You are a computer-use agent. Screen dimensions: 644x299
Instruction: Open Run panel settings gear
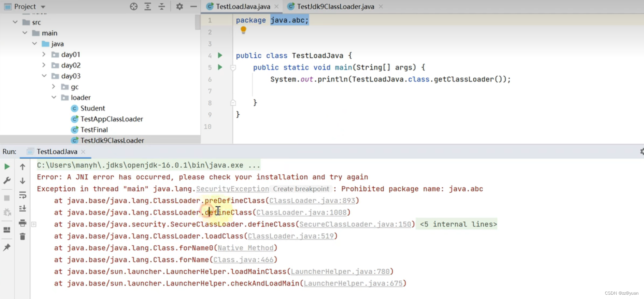click(642, 151)
